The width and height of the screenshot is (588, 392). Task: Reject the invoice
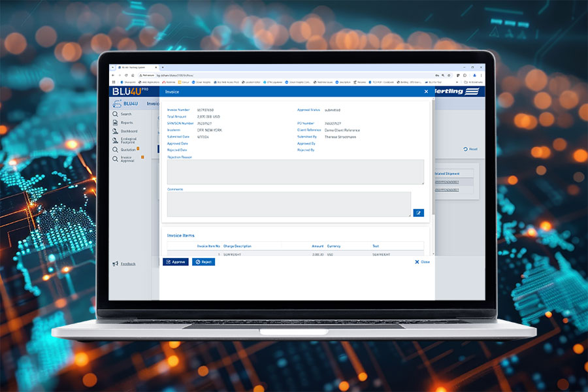[x=204, y=262]
